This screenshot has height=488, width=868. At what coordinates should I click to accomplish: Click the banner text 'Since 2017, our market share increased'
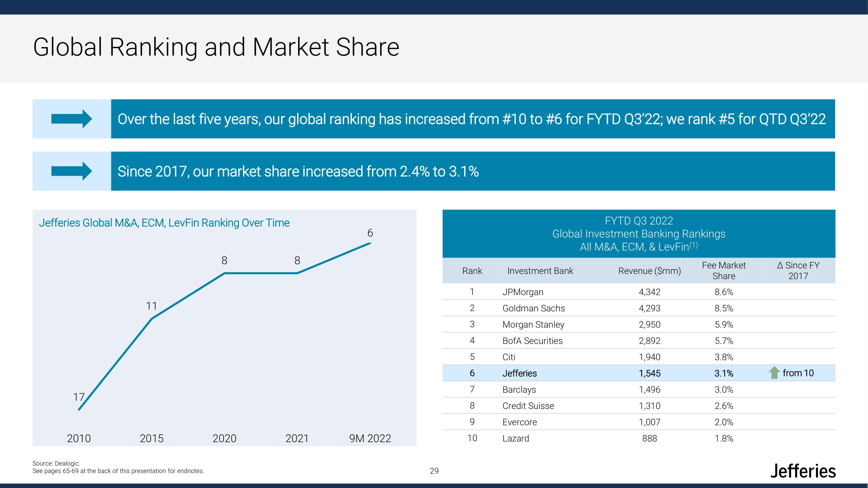click(x=298, y=171)
